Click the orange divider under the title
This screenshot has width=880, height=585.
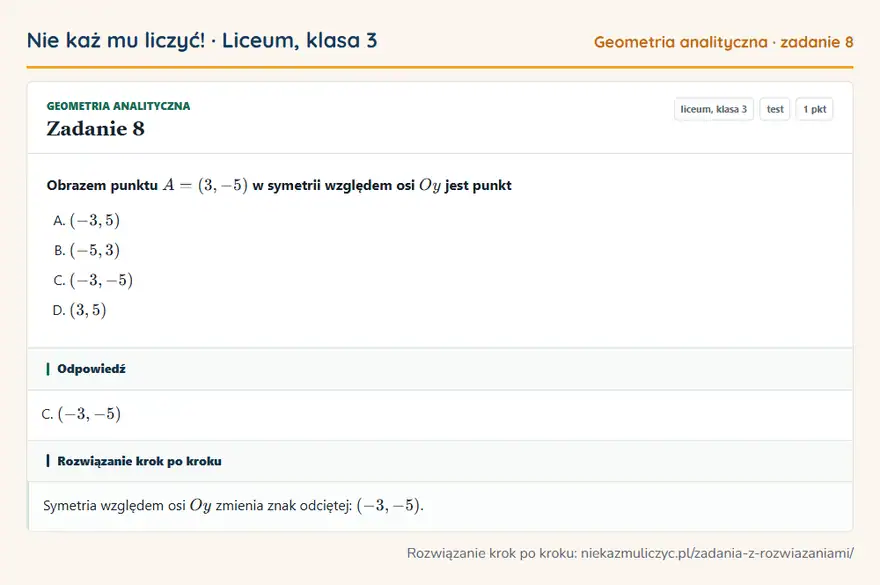[440, 67]
